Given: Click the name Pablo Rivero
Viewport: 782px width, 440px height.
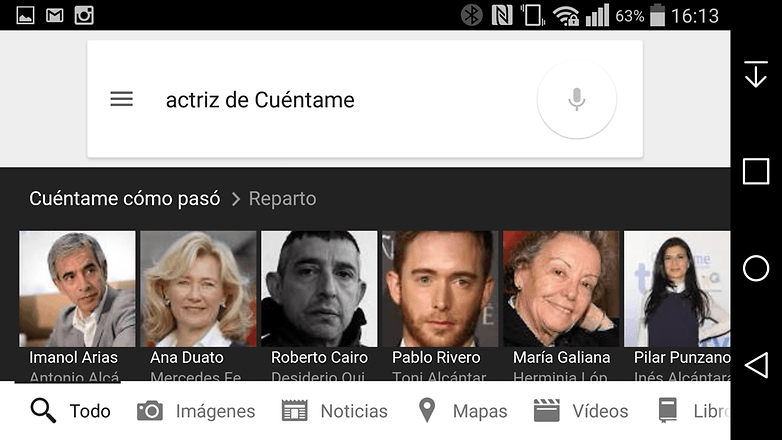Looking at the screenshot, I should (x=436, y=357).
